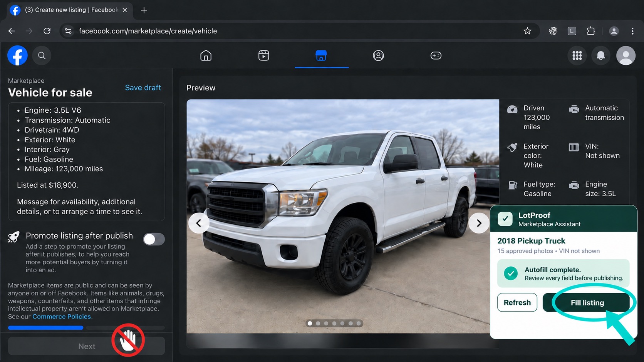644x362 pixels.
Task: Click Refresh in LotProof panel
Action: (x=517, y=303)
